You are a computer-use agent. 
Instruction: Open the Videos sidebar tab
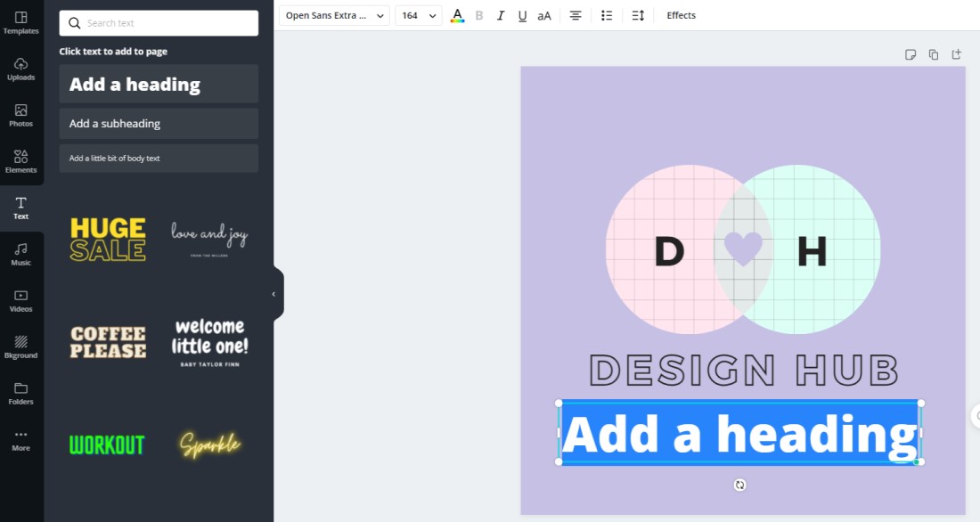click(x=21, y=301)
